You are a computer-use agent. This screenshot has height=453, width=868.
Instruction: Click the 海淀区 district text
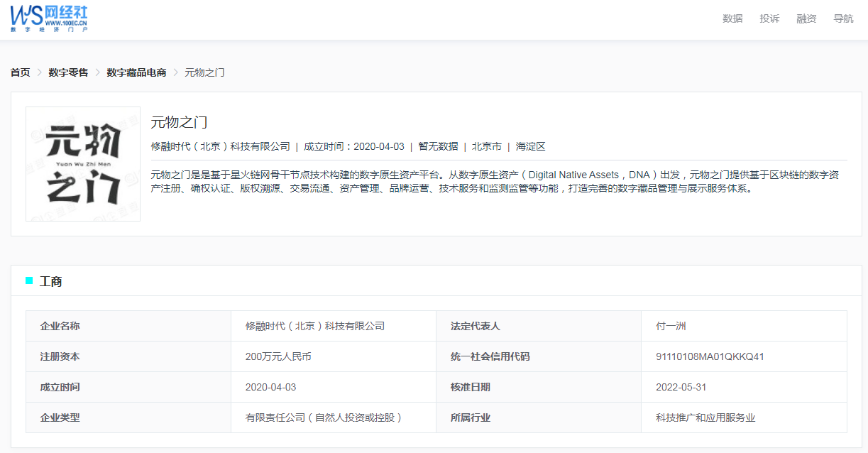coord(531,146)
